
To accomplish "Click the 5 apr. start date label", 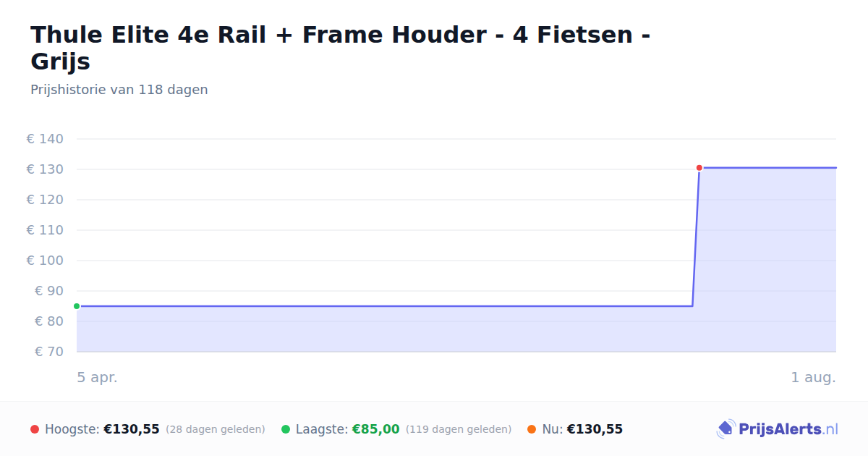I will [98, 377].
